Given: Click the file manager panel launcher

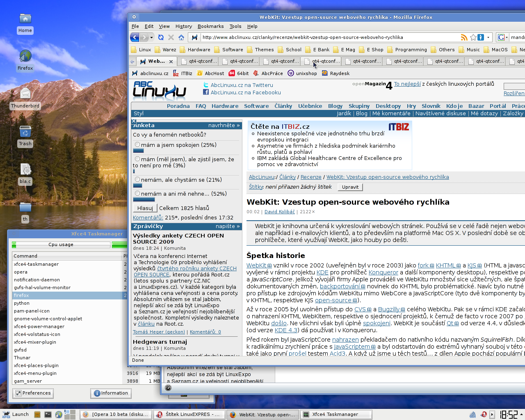Looking at the screenshot, I should point(37,415).
